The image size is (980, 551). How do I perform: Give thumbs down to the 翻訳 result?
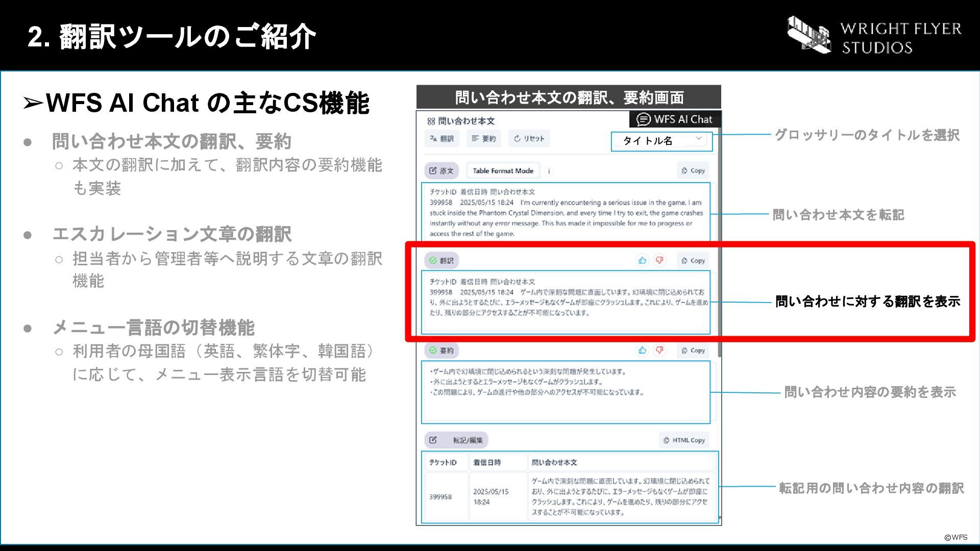point(659,261)
